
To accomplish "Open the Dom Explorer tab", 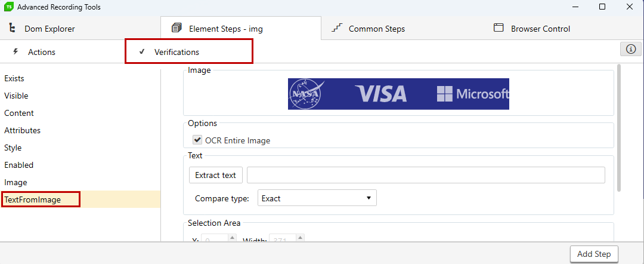I will [80, 29].
